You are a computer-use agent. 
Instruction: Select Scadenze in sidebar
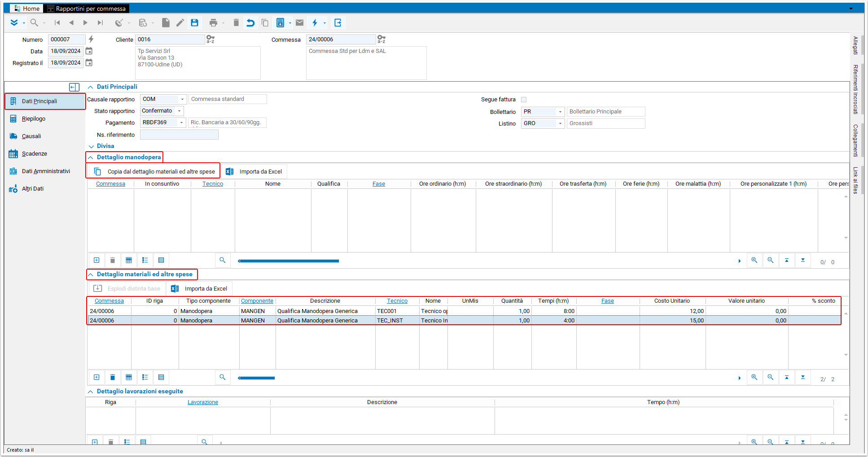[35, 154]
